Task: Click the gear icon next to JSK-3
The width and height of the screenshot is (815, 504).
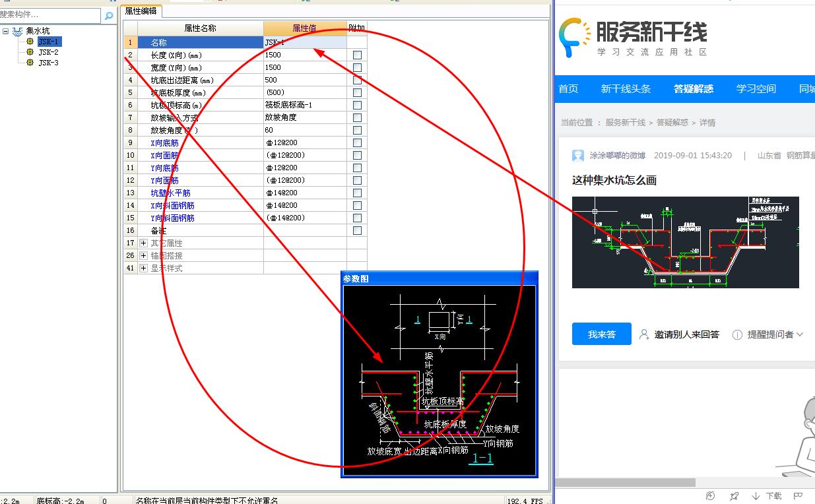Action: point(30,63)
